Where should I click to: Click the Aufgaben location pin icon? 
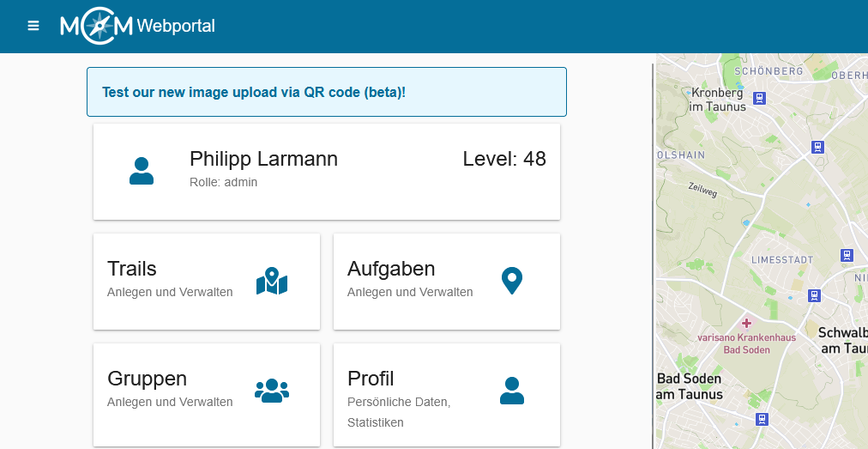[x=512, y=281]
